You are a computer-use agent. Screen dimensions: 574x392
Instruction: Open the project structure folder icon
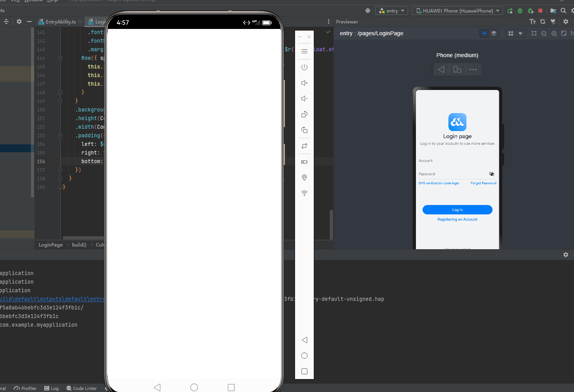[553, 11]
